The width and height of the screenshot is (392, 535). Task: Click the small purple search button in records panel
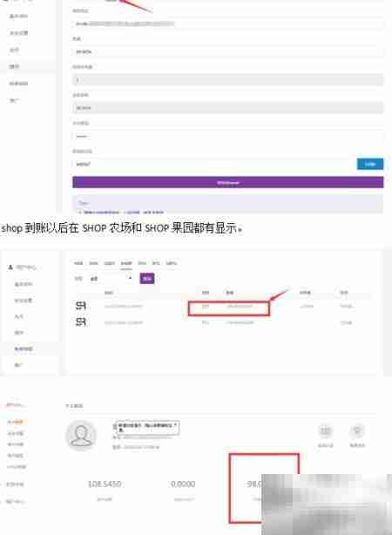pyautogui.click(x=147, y=279)
